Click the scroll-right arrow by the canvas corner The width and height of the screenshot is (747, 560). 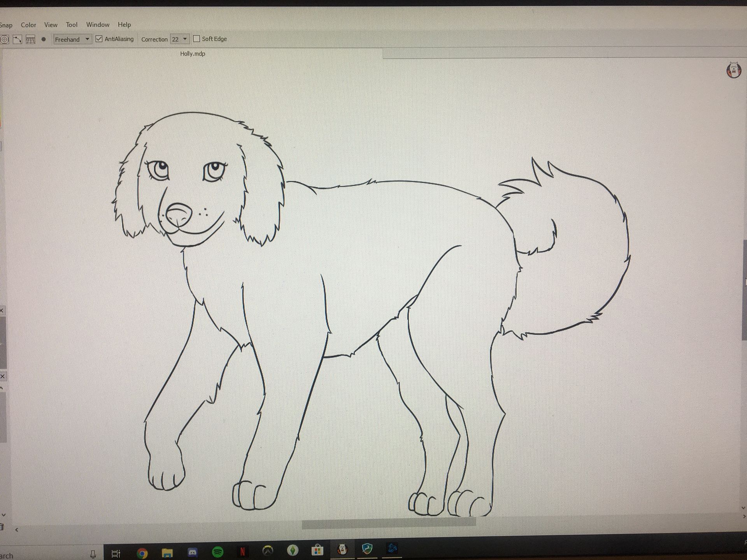(744, 516)
